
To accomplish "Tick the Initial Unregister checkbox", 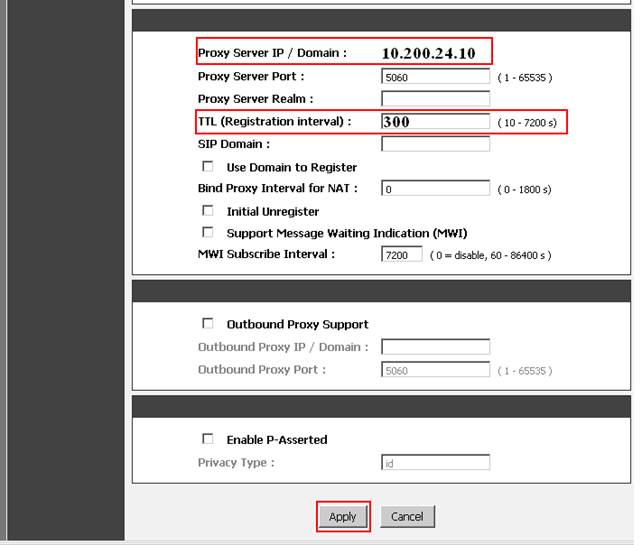I will tap(208, 211).
